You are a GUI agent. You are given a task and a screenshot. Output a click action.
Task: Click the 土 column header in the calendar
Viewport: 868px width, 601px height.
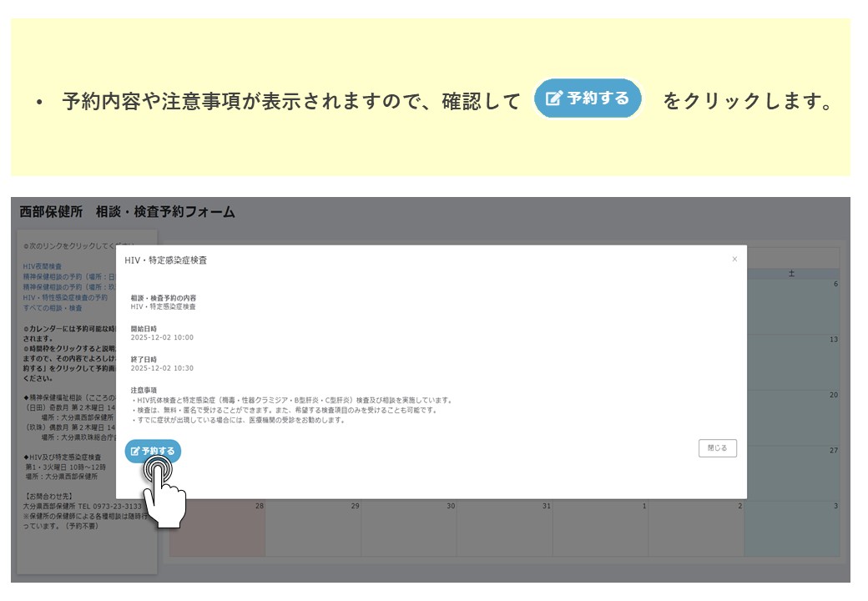[792, 274]
